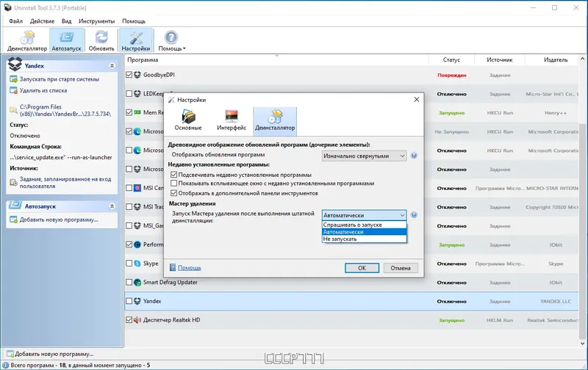This screenshot has height=370, width=588.
Task: Click the help icon next to Изначально свернутыми
Action: point(414,156)
